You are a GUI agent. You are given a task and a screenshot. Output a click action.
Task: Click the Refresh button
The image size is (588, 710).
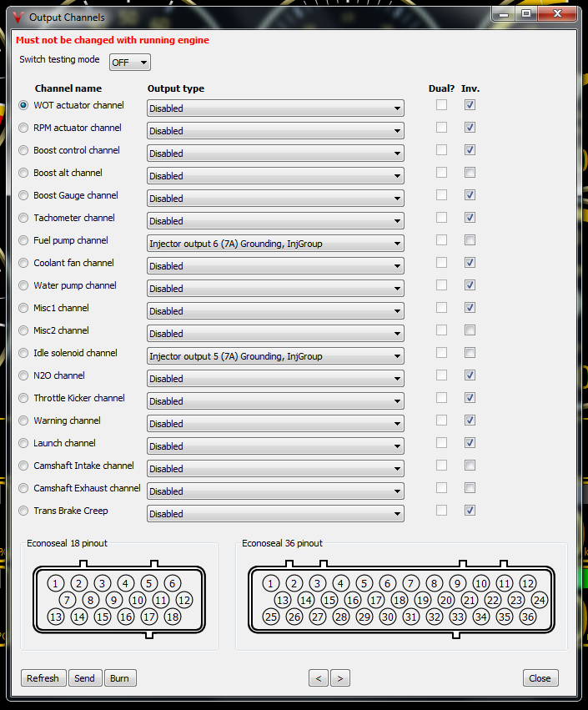point(43,678)
